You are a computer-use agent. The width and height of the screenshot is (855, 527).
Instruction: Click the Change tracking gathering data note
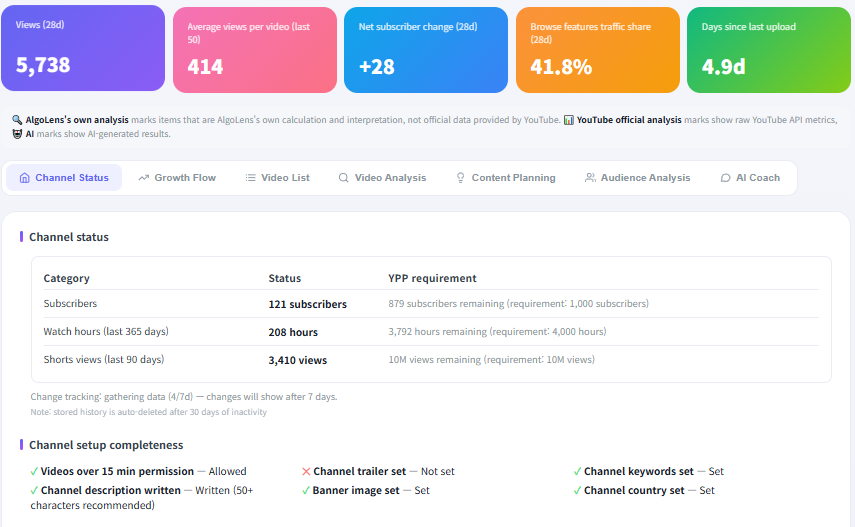(184, 397)
